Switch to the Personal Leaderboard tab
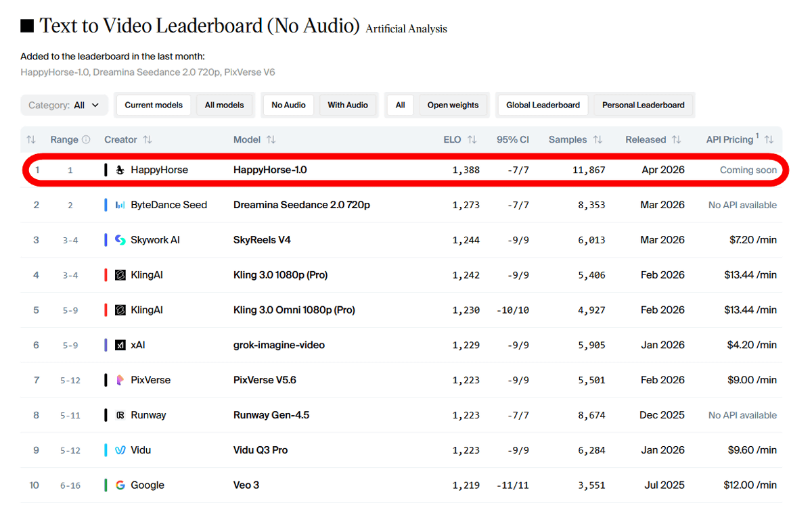 643,105
